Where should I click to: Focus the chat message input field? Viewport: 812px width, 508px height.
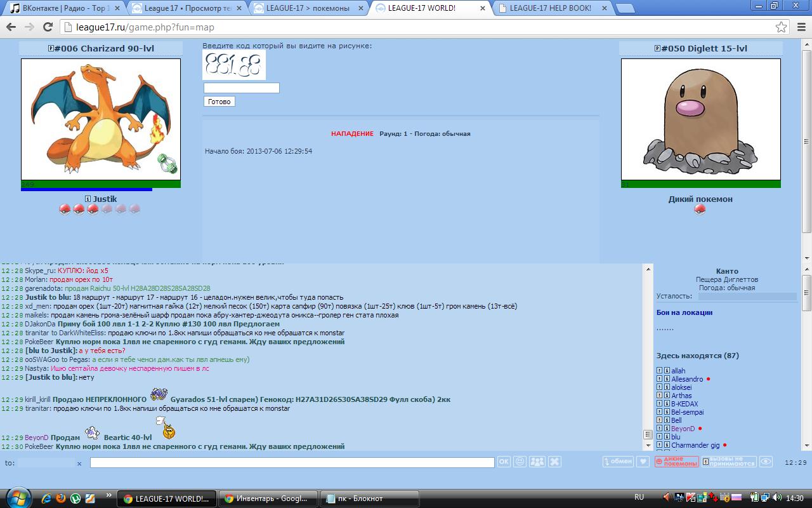tap(292, 463)
